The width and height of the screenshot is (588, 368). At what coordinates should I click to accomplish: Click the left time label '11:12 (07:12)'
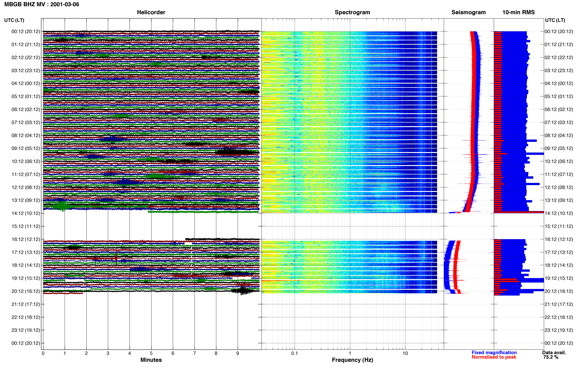click(x=26, y=174)
